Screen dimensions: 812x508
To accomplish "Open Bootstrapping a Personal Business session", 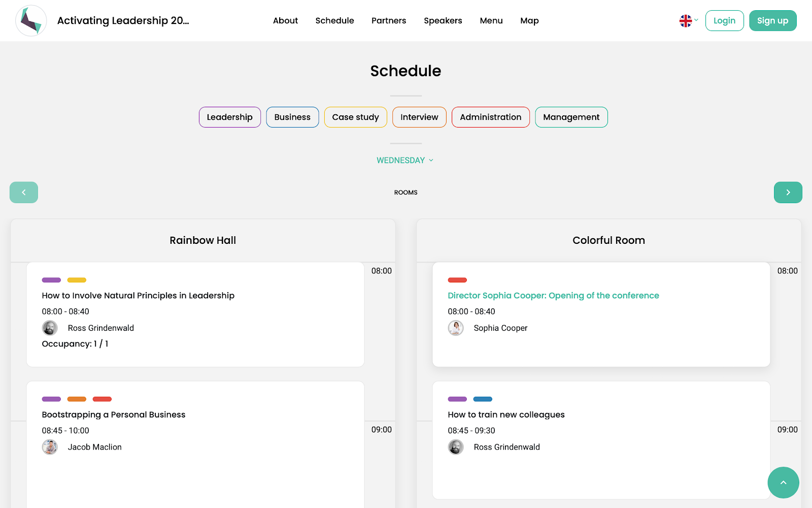I will point(114,415).
